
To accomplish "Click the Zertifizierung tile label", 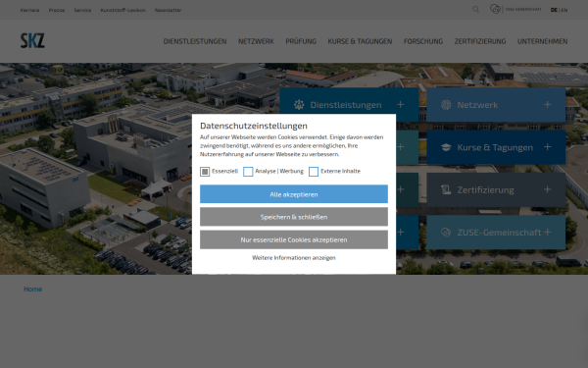I will 486,190.
